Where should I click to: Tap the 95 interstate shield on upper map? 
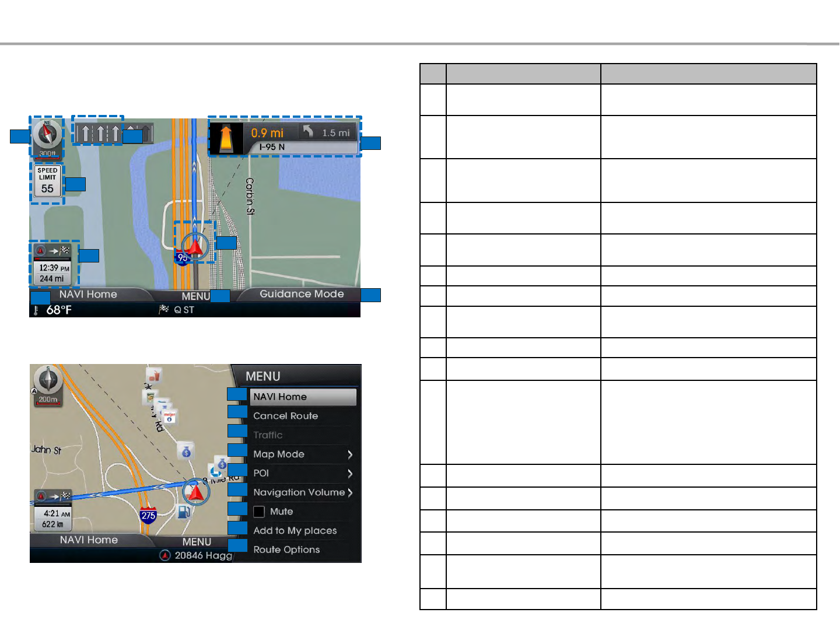pyautogui.click(x=183, y=258)
